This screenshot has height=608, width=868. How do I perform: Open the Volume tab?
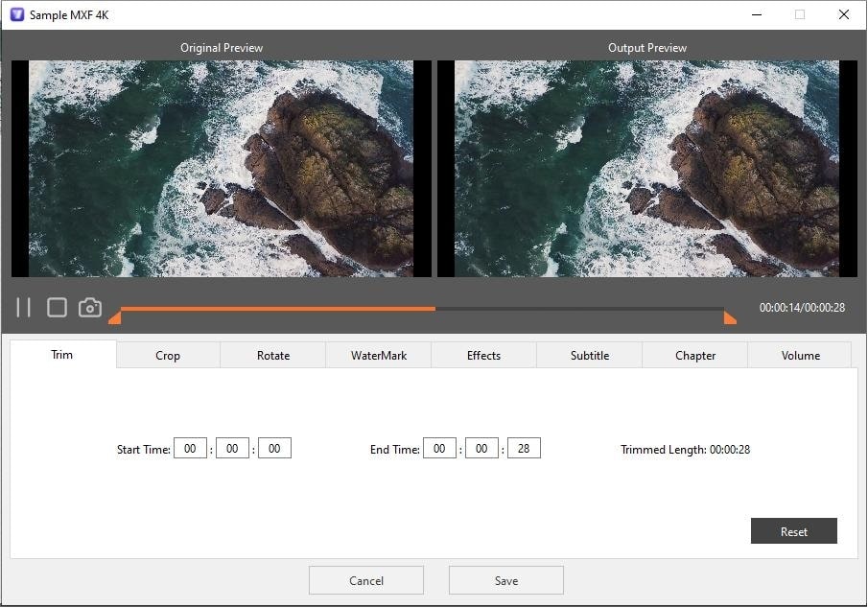tap(800, 355)
